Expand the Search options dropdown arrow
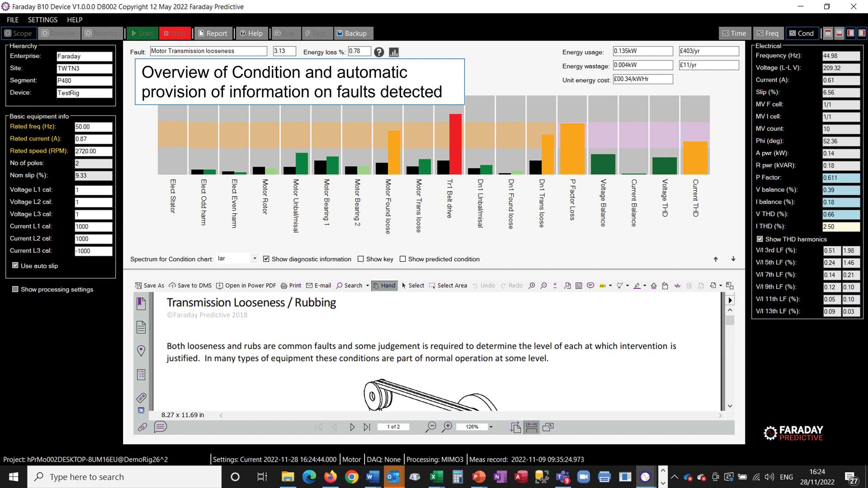Screen dimensions: 868x488 point(367,286)
